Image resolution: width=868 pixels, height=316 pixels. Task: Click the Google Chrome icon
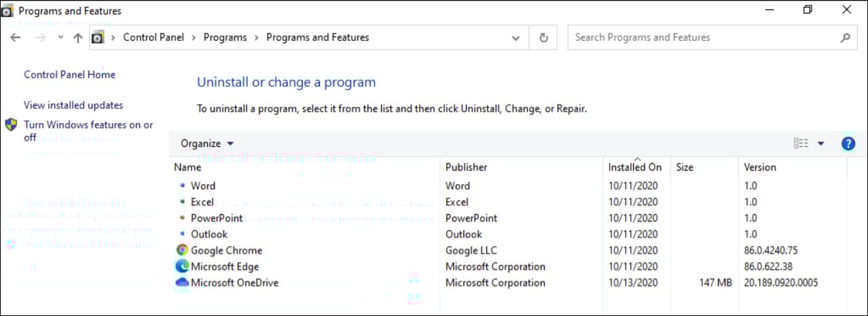point(182,251)
